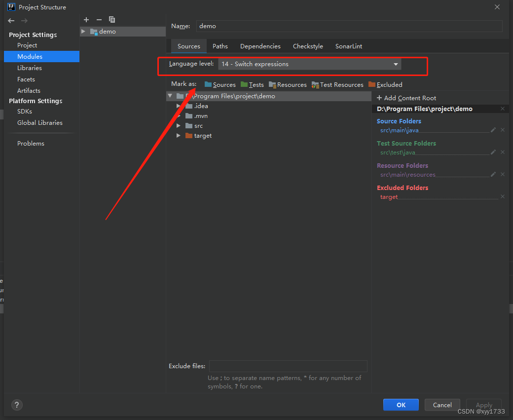
Task: Click the IntelliJ IDEA title bar icon
Action: [11, 7]
